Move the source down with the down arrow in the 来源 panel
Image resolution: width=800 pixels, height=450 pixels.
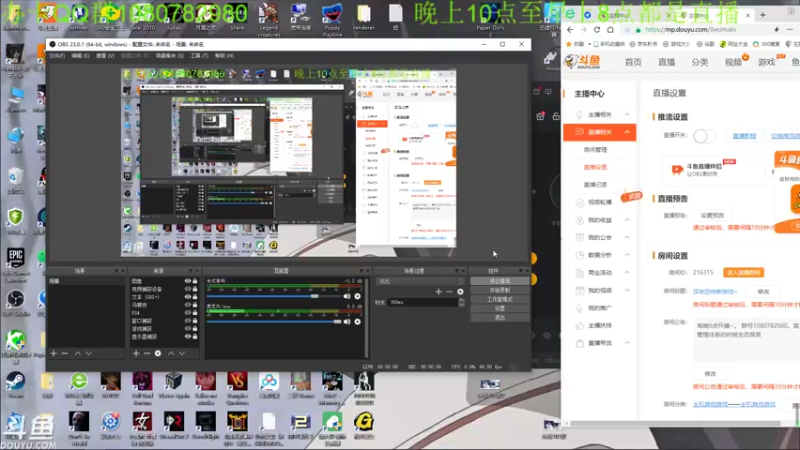click(182, 353)
